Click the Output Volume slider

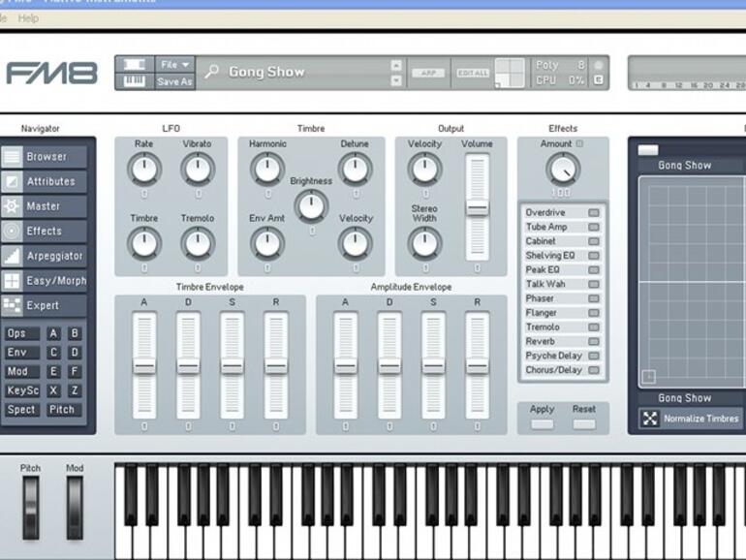click(x=477, y=208)
